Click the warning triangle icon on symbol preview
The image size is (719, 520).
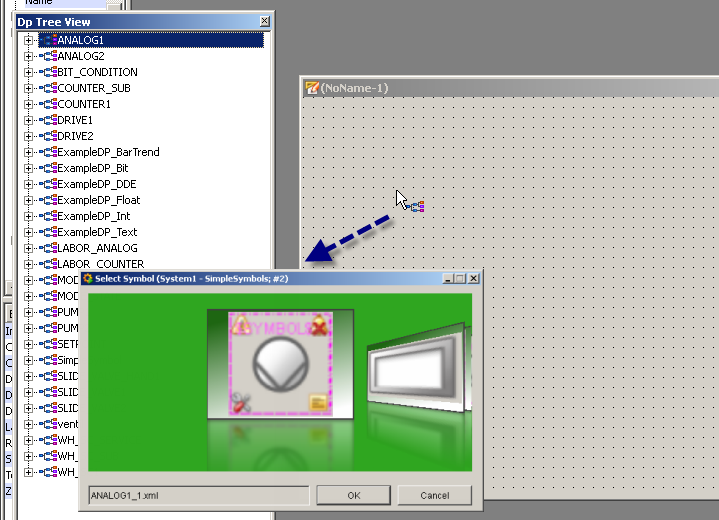[240, 324]
